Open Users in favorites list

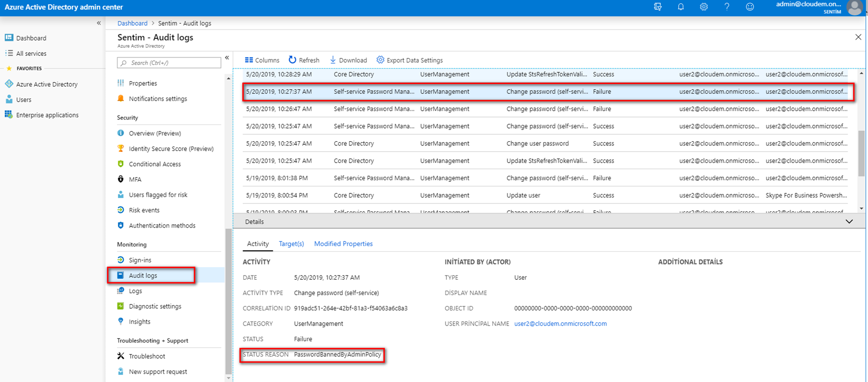point(24,100)
